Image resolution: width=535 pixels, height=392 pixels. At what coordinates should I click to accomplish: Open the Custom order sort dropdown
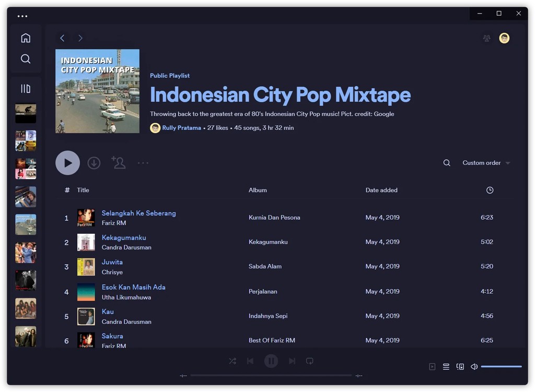click(x=483, y=162)
